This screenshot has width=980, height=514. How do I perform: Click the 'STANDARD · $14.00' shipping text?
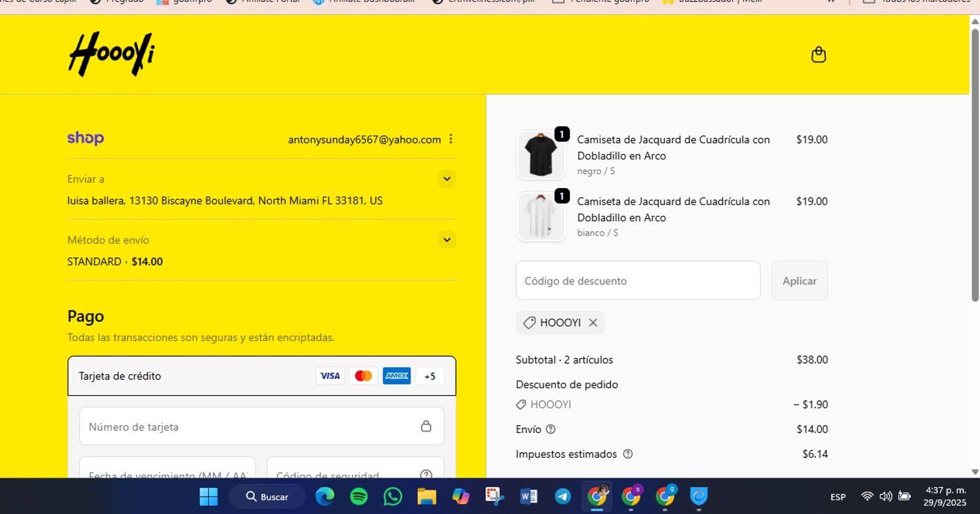tap(115, 261)
